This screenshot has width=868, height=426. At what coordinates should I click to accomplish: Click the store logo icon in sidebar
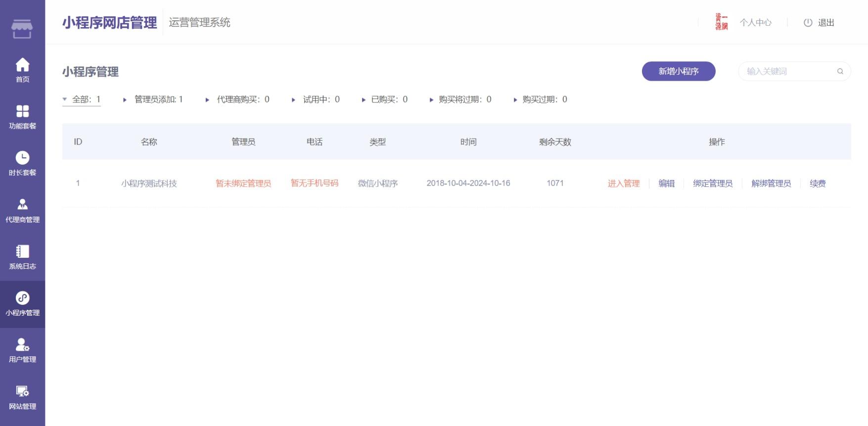[22, 29]
